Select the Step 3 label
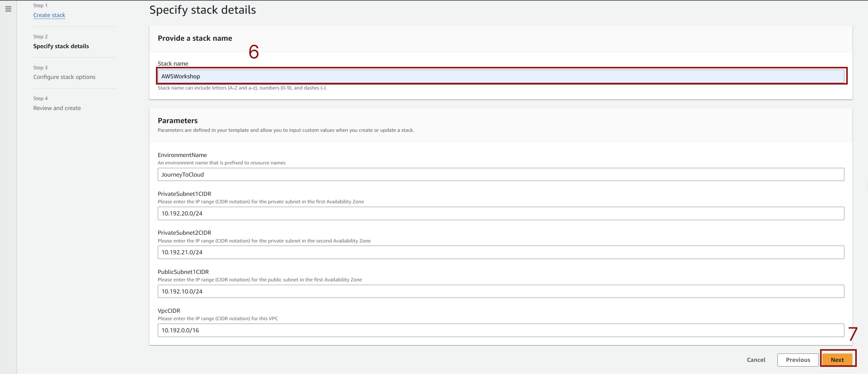Screen dimensions: 868x374 point(40,68)
